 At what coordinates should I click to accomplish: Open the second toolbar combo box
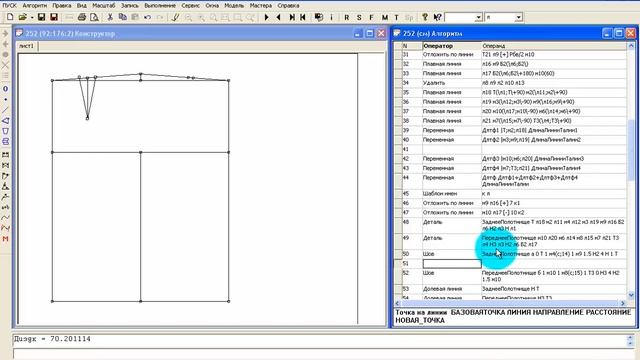click(503, 17)
